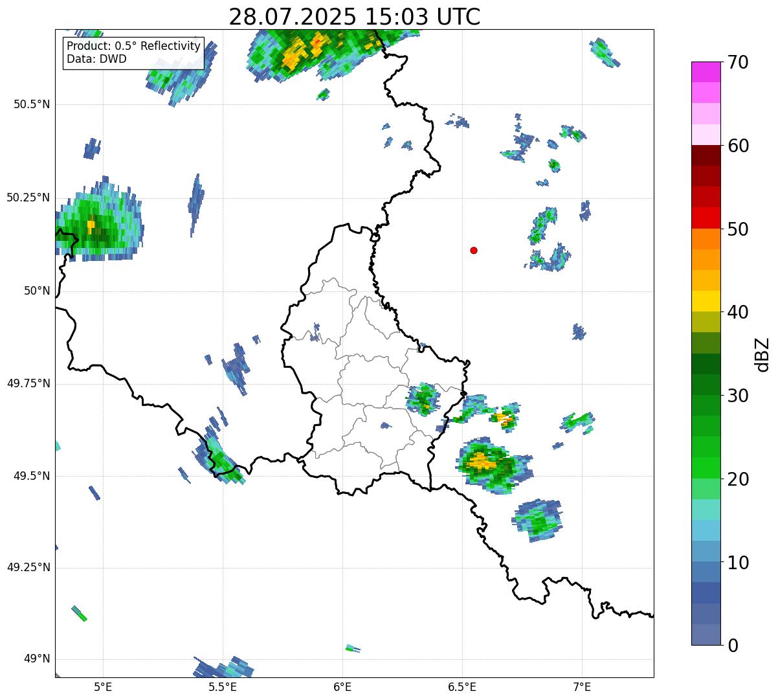Click the latitude label "50.25°N"
Screen dimensions: 778x700
coord(28,198)
